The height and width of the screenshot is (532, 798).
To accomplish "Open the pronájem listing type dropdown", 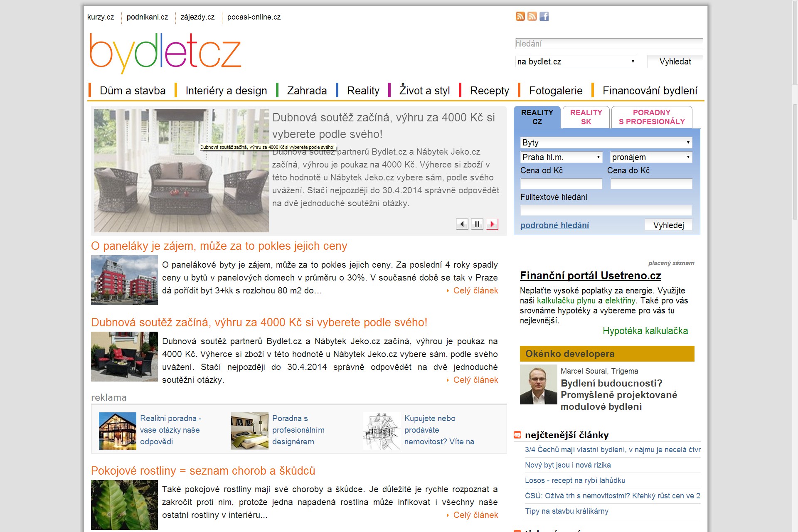I will (651, 157).
